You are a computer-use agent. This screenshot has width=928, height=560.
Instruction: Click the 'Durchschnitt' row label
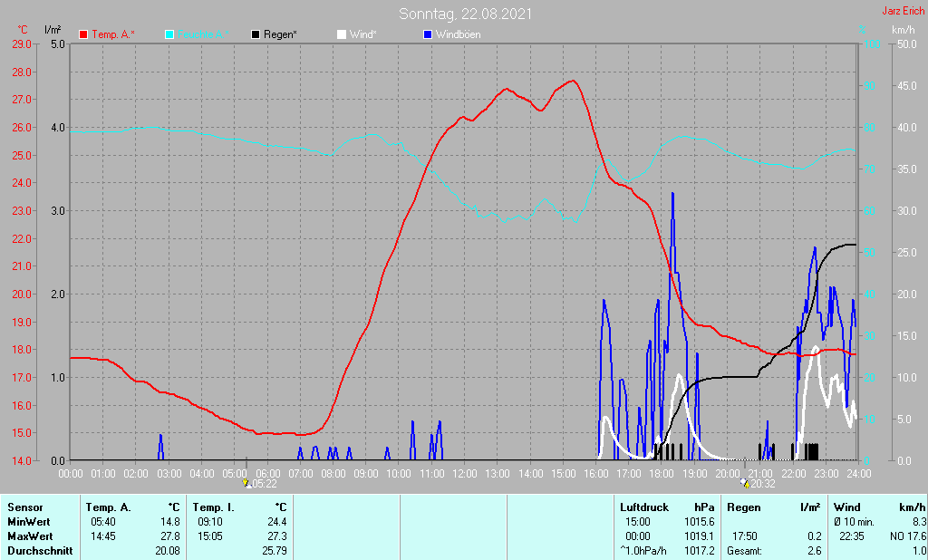pos(40,551)
